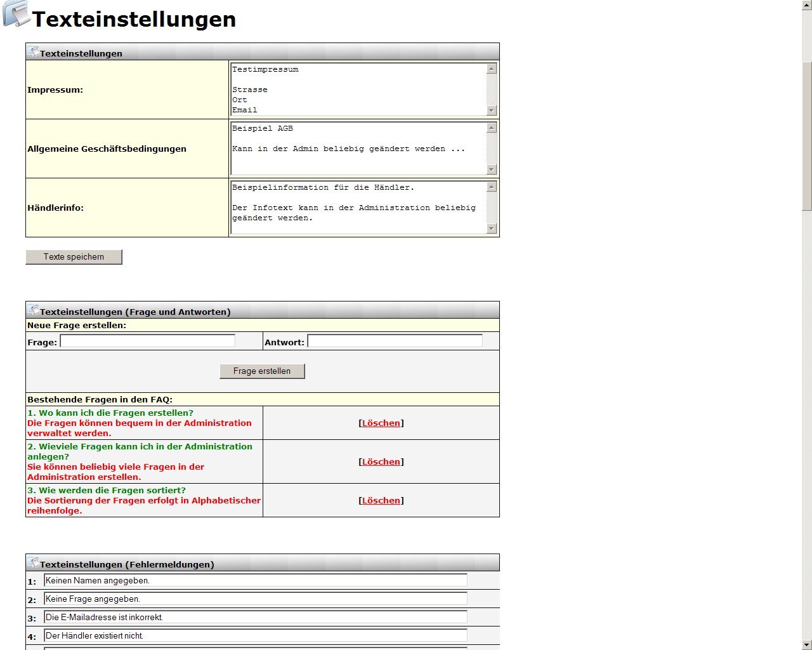The width and height of the screenshot is (812, 650).
Task: Click into the Allgemeine Geschäftsbedingungen text area
Action: (x=358, y=149)
